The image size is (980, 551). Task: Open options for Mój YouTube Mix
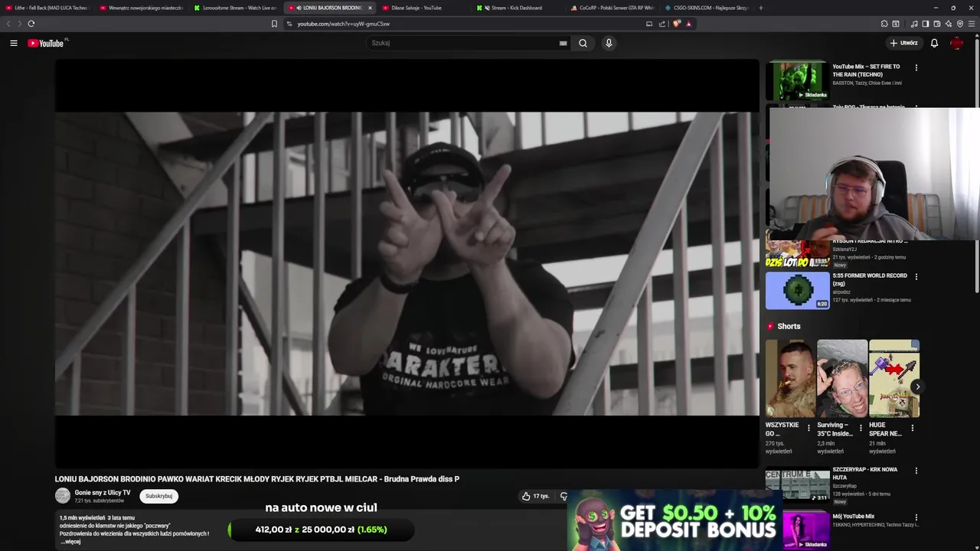point(916,517)
